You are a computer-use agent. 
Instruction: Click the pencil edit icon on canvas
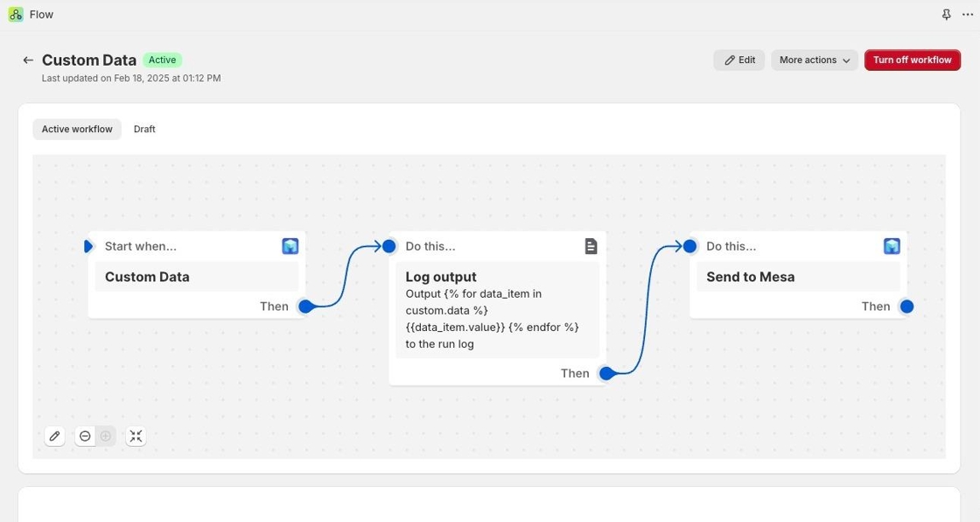click(55, 436)
